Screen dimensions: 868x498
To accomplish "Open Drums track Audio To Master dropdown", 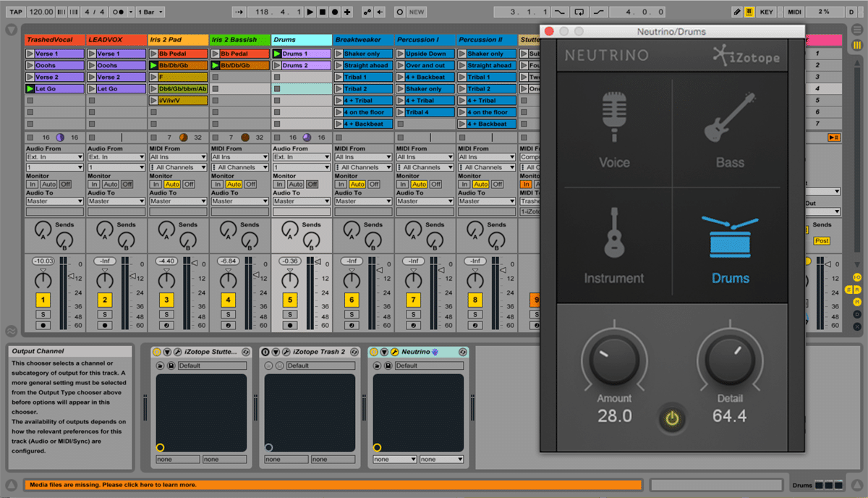I will pyautogui.click(x=302, y=201).
